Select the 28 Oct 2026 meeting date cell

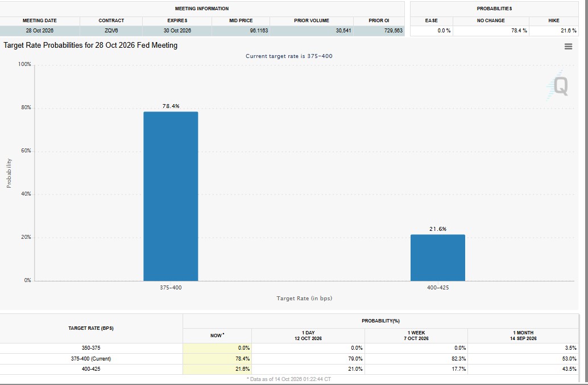point(40,31)
